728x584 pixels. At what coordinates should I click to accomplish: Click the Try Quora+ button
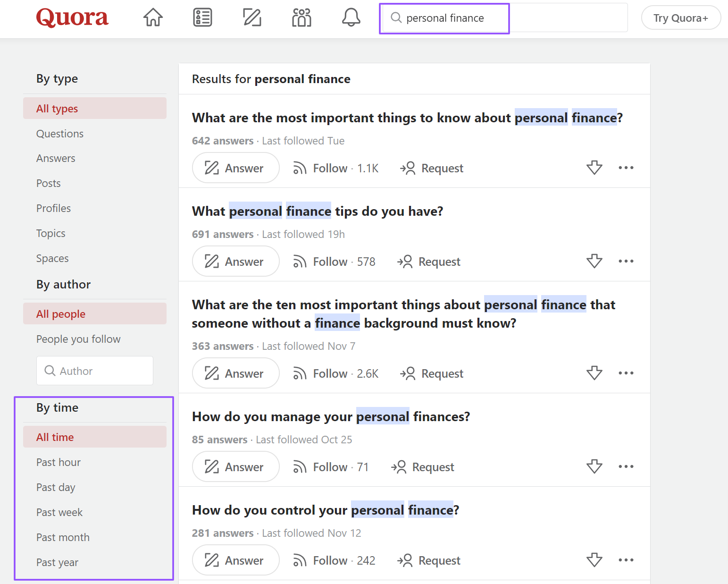point(681,17)
